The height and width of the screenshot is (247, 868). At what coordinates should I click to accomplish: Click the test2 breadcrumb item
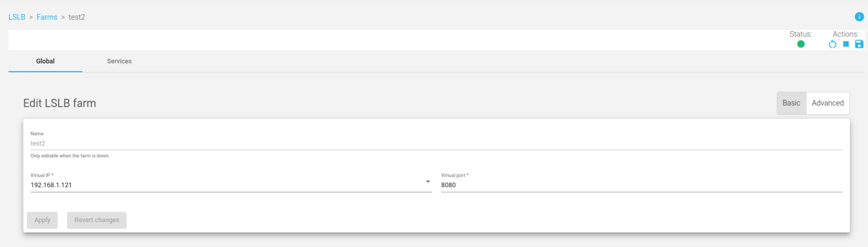[x=77, y=17]
